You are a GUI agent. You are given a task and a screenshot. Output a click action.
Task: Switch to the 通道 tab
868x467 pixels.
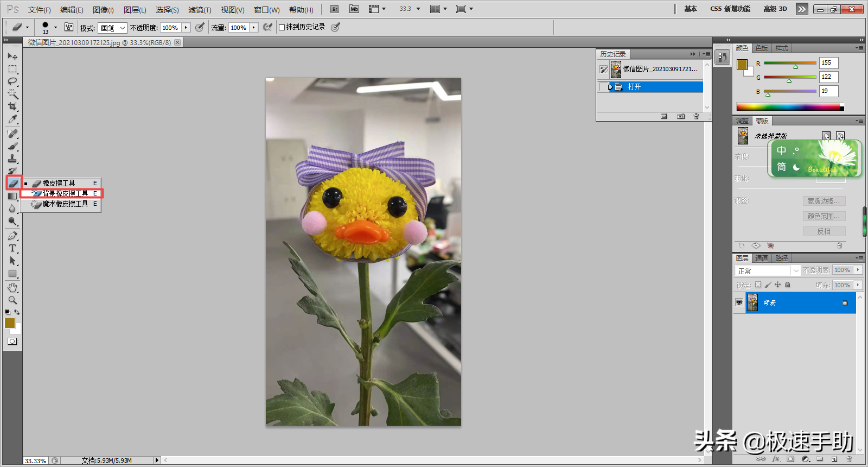click(762, 258)
